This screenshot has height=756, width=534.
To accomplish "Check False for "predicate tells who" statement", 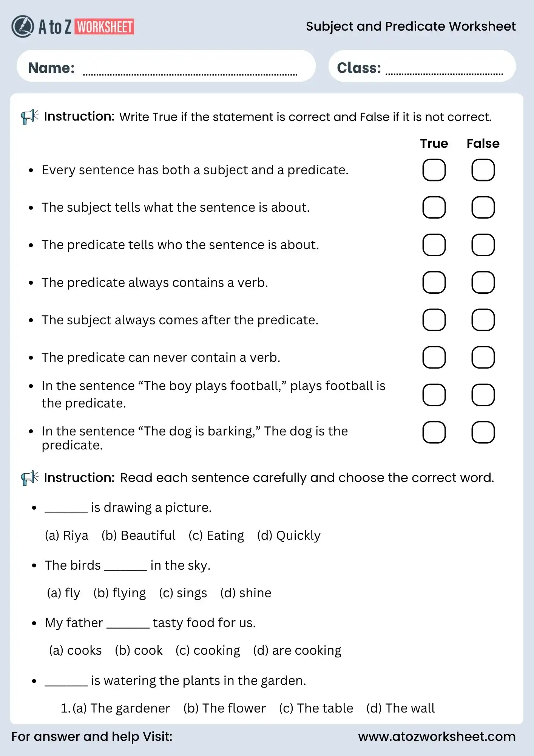I will click(x=483, y=245).
